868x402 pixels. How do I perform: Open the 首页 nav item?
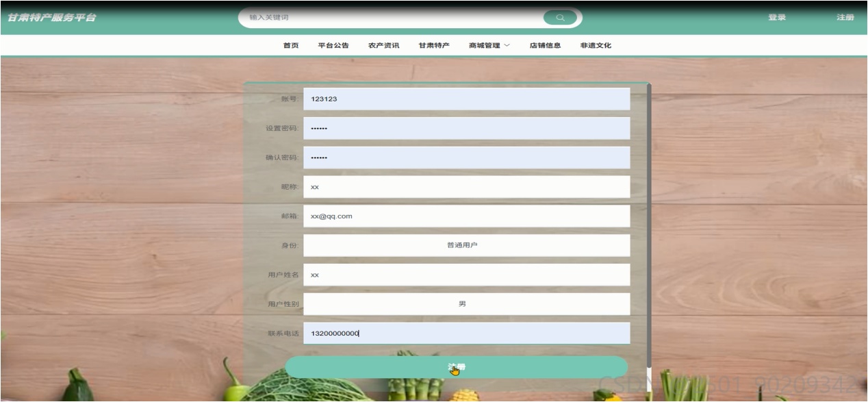coord(291,46)
